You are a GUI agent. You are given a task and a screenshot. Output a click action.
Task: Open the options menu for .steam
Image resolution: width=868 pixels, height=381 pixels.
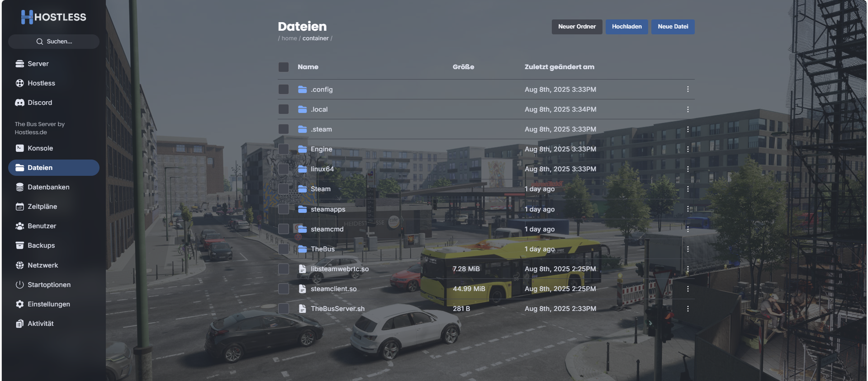point(688,129)
